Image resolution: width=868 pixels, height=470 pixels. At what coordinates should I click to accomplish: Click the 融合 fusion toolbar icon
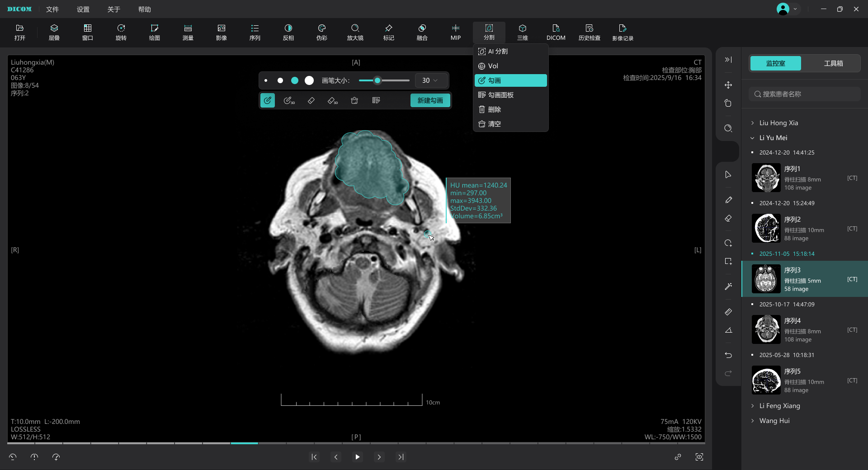(x=422, y=32)
